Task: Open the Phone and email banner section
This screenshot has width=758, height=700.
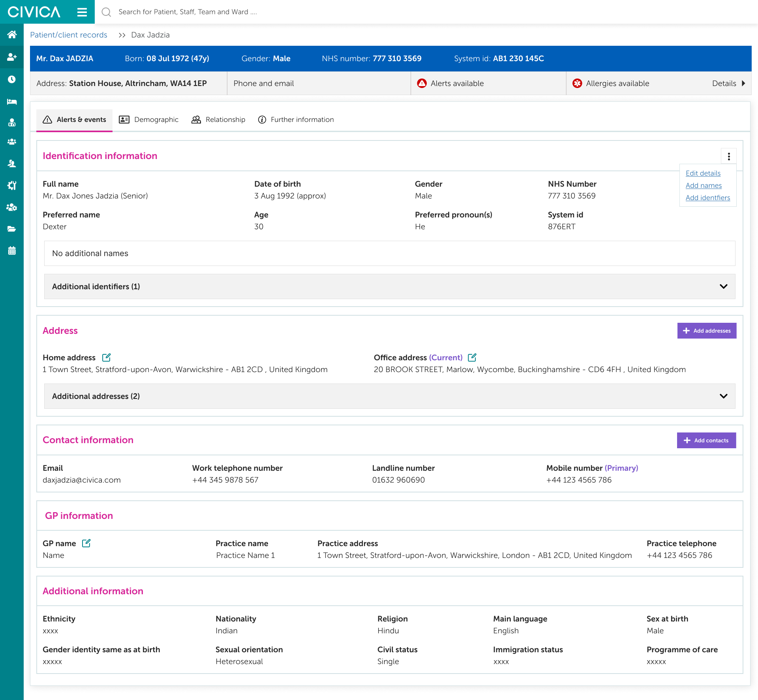Action: click(x=319, y=83)
